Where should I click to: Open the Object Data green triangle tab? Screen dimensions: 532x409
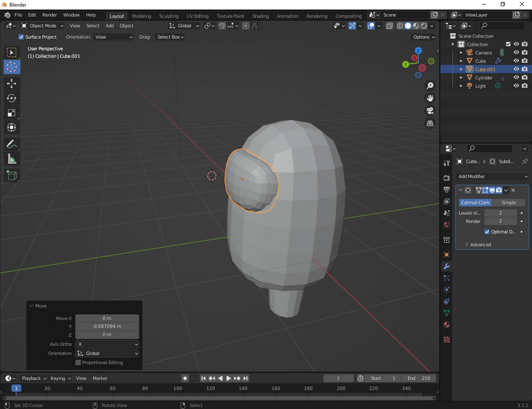tap(447, 313)
